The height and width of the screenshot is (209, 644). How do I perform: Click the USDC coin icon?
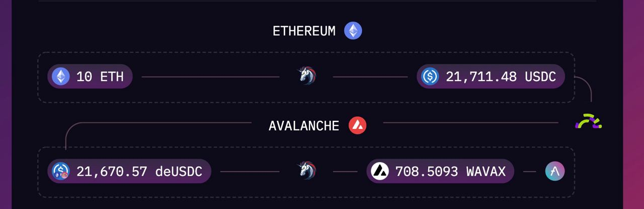(430, 77)
